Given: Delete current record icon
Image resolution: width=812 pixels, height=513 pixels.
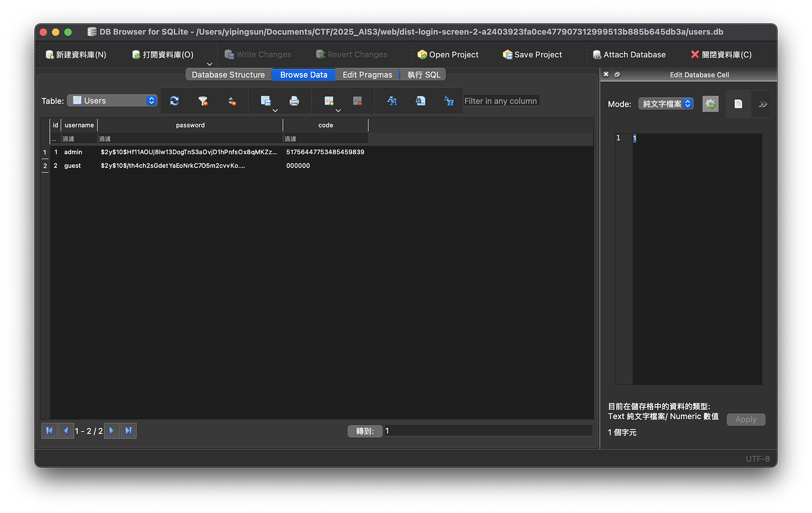Looking at the screenshot, I should pos(357,101).
